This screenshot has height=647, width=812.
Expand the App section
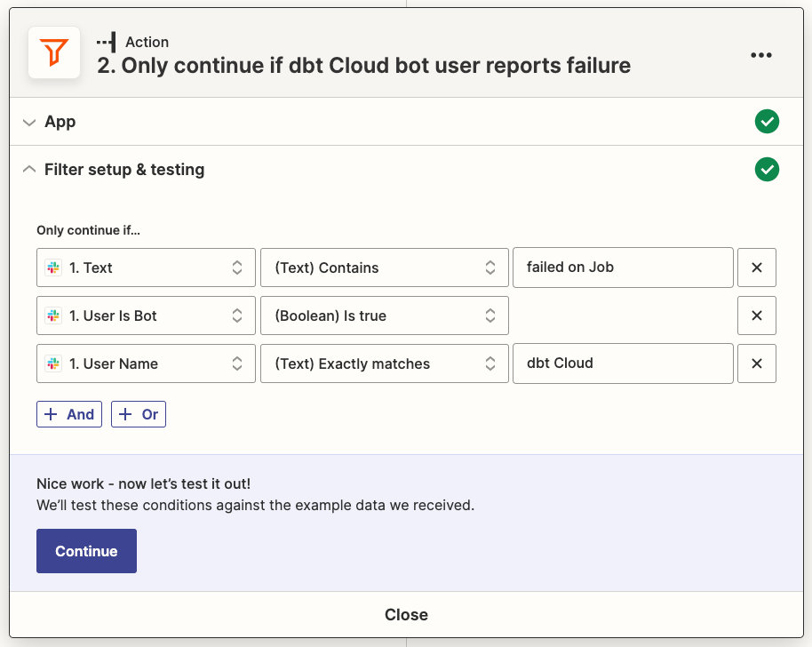(28, 121)
